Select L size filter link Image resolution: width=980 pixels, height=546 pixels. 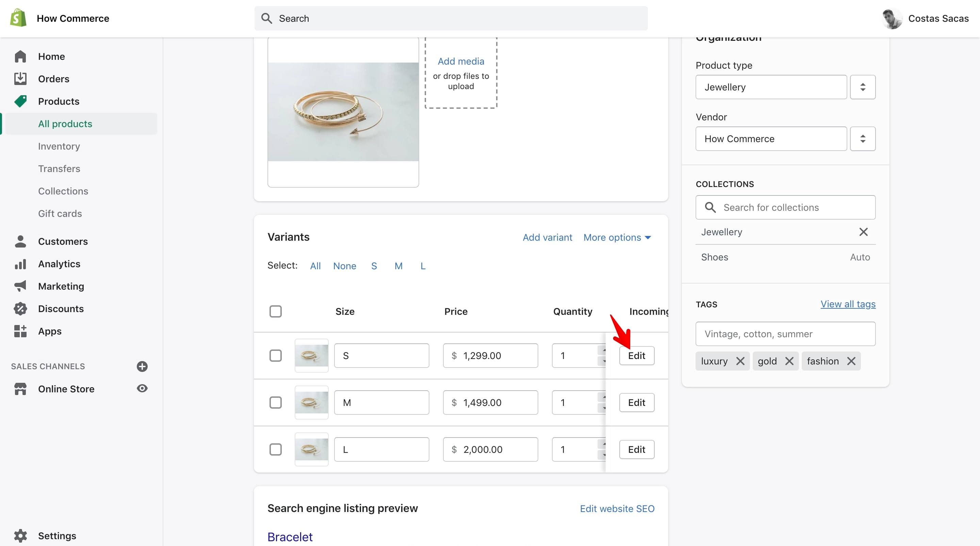click(x=423, y=266)
